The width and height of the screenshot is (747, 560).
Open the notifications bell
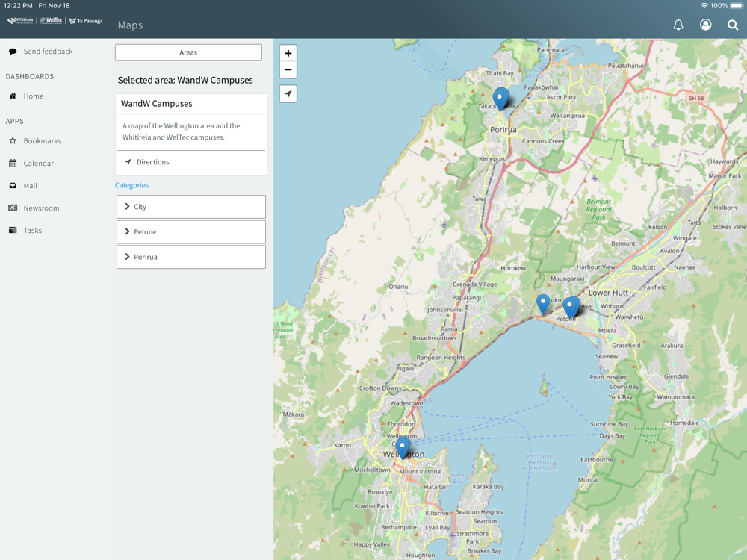pos(678,25)
